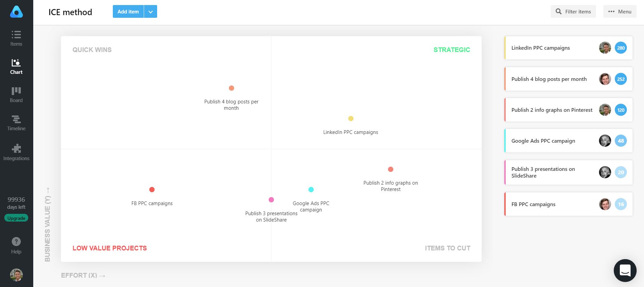This screenshot has width=644, height=287.
Task: Click the Add item button
Action: (x=128, y=11)
